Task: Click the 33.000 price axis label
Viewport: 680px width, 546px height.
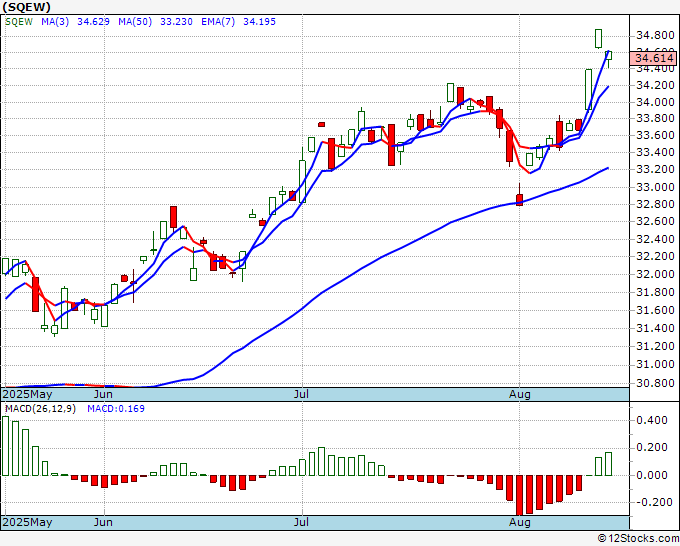Action: pyautogui.click(x=655, y=187)
